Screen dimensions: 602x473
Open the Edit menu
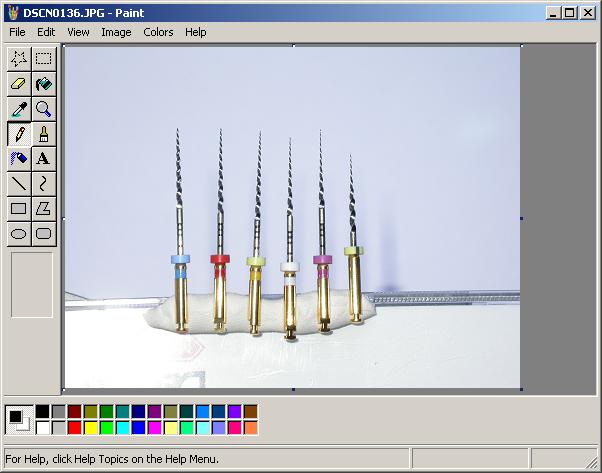46,32
